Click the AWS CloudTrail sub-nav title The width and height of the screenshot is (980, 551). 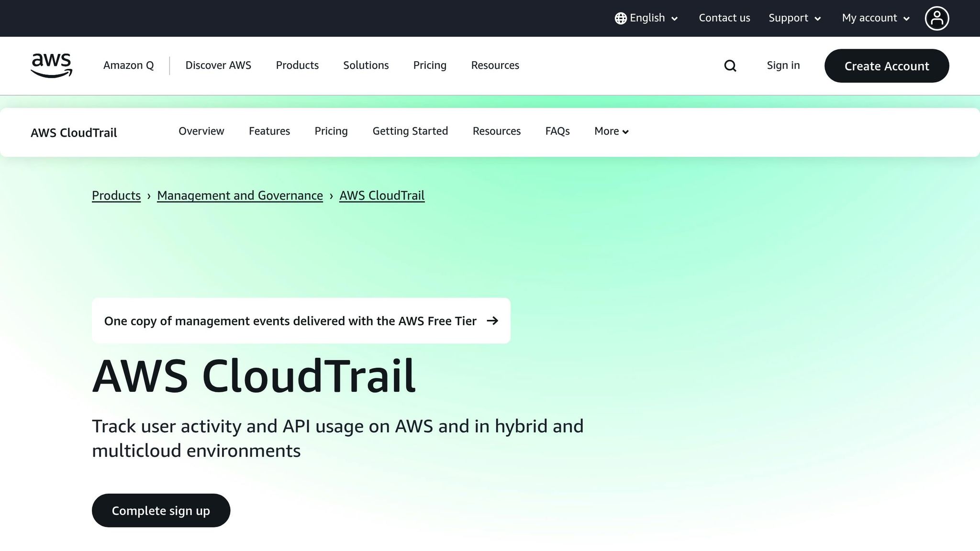pyautogui.click(x=74, y=132)
